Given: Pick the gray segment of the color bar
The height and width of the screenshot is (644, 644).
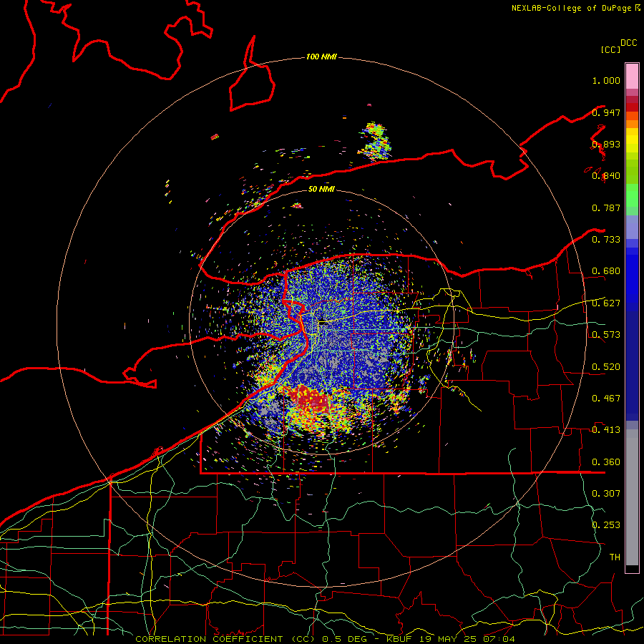Looking at the screenshot, I should (x=632, y=497).
